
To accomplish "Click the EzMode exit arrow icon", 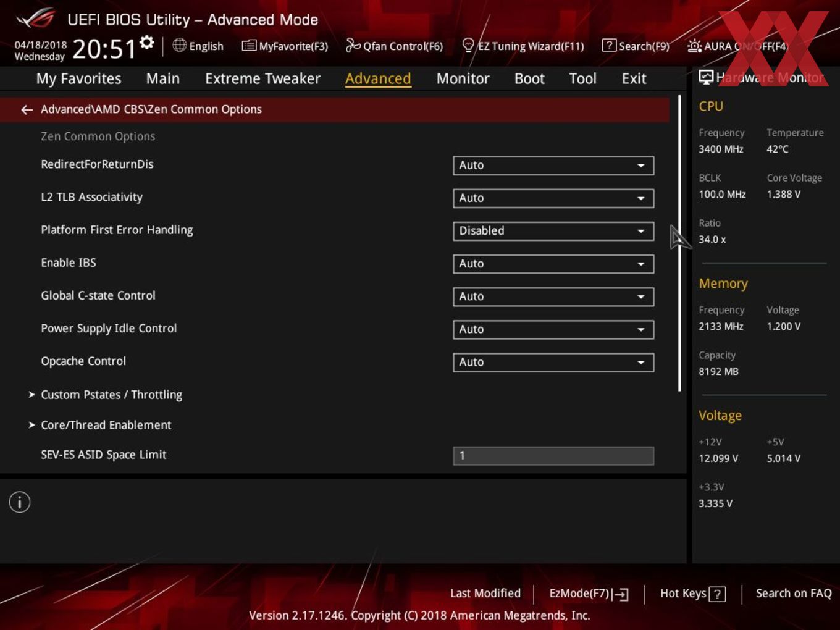I will point(621,594).
